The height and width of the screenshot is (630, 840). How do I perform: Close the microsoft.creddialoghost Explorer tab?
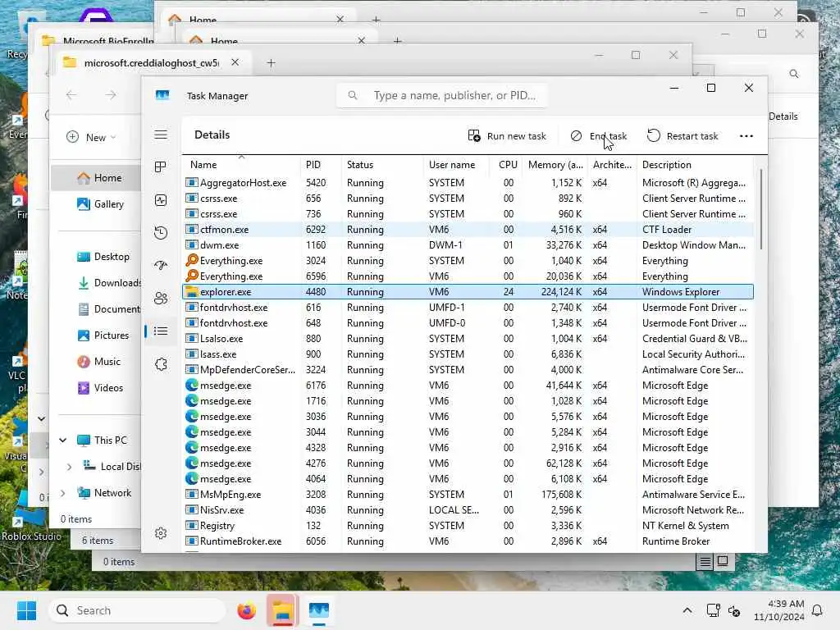click(x=235, y=62)
